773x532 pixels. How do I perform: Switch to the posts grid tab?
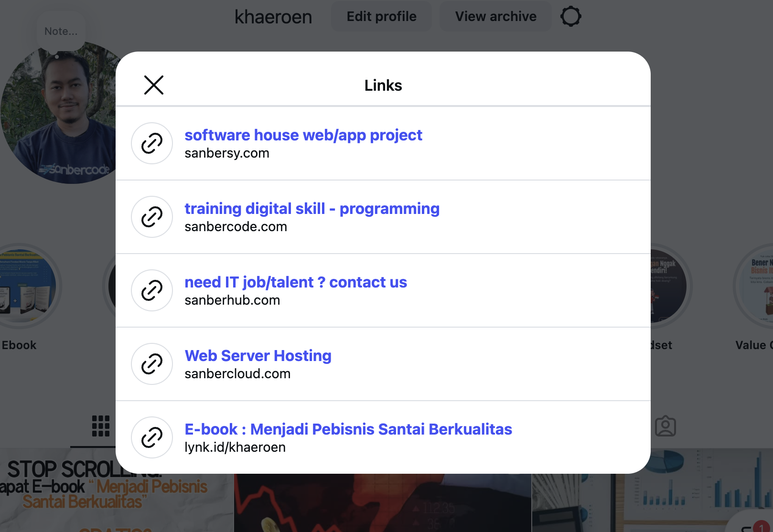[x=100, y=426]
